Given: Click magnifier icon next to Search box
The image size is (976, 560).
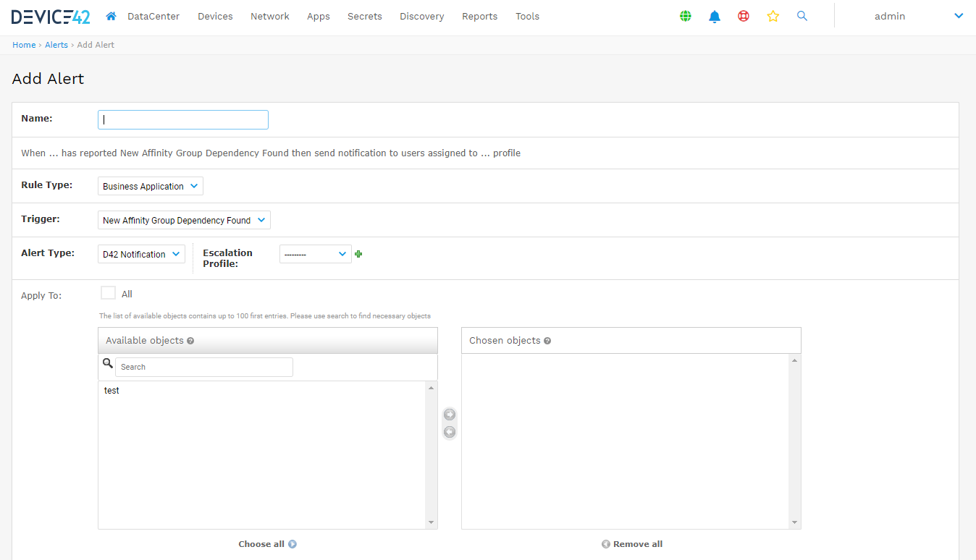Looking at the screenshot, I should click(x=108, y=363).
